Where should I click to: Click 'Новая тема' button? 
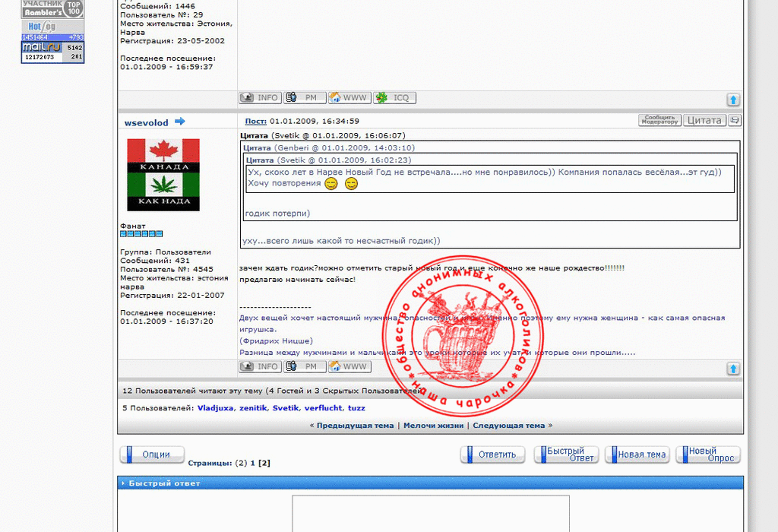[x=637, y=454]
